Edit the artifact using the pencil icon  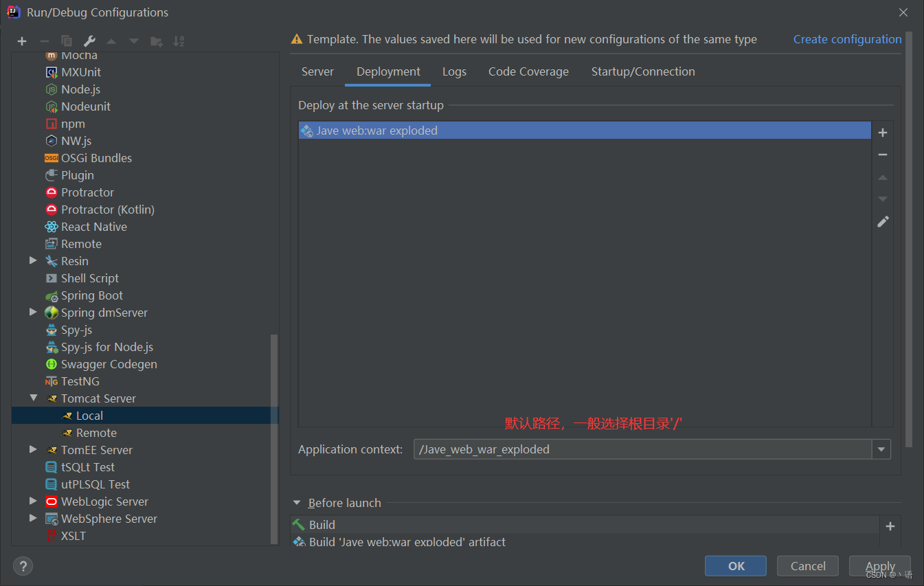pyautogui.click(x=882, y=221)
